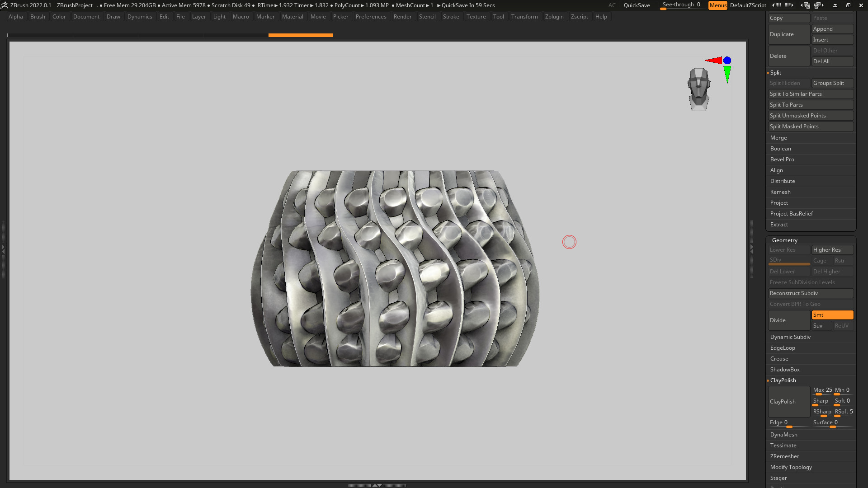
Task: Click the green Y-axis cone on gizmo
Action: pyautogui.click(x=727, y=75)
